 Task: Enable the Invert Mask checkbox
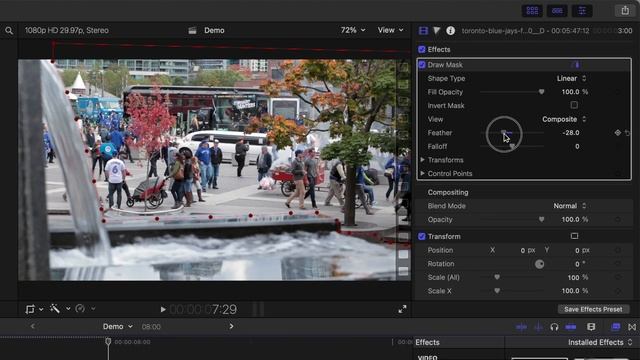574,105
